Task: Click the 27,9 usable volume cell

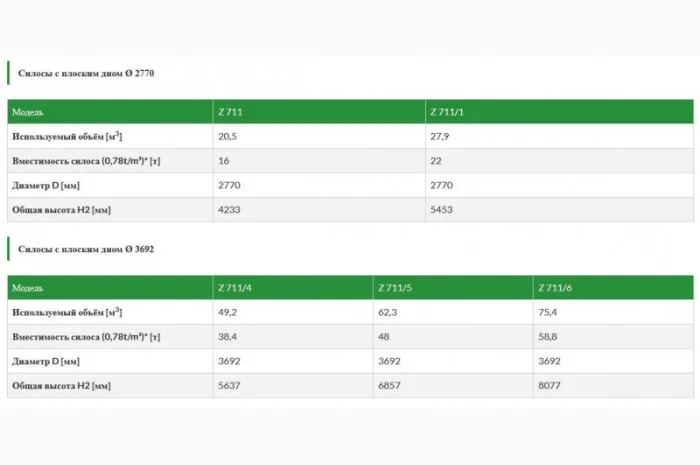Action: 440,136
